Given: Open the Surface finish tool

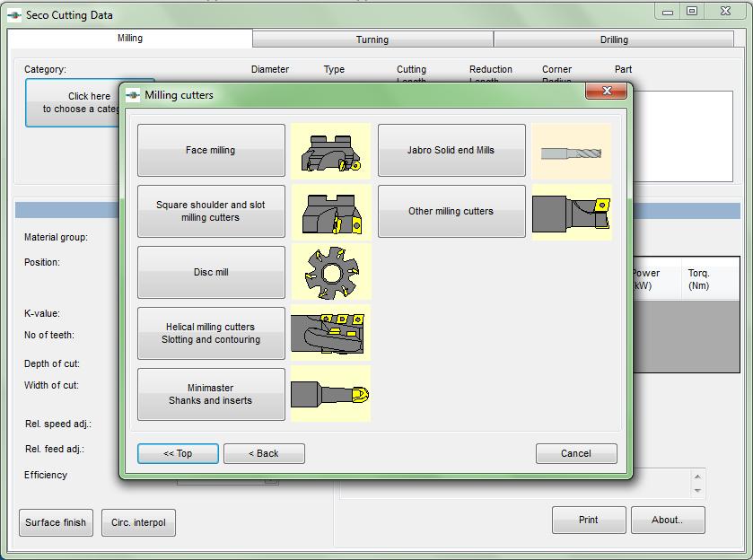Looking at the screenshot, I should pos(56,522).
